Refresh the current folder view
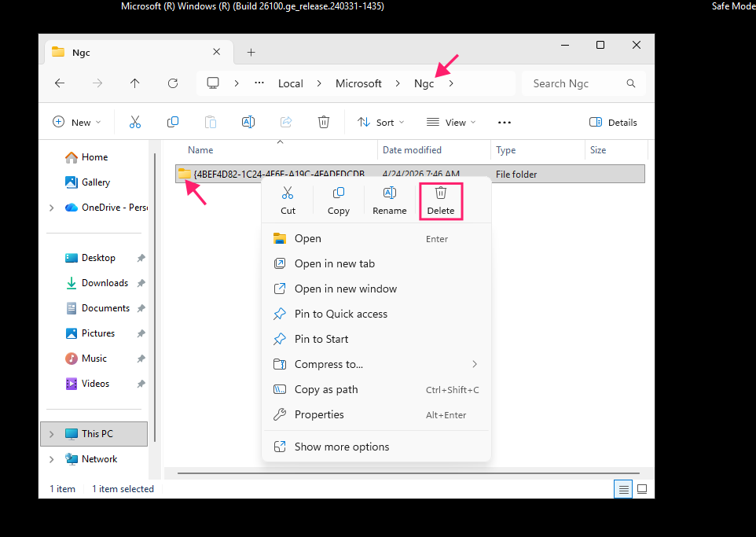 (173, 83)
